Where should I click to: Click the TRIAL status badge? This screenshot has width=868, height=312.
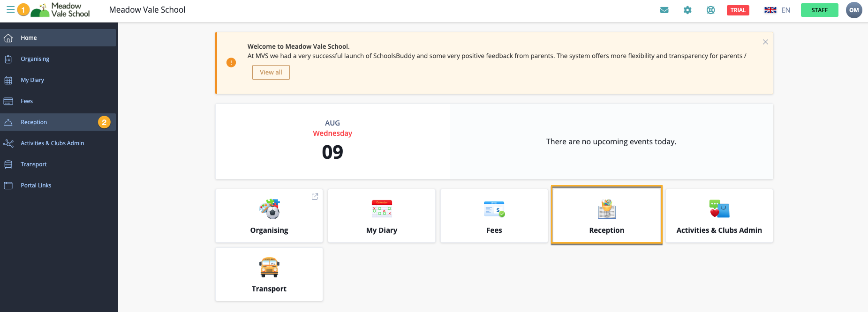[x=738, y=10]
